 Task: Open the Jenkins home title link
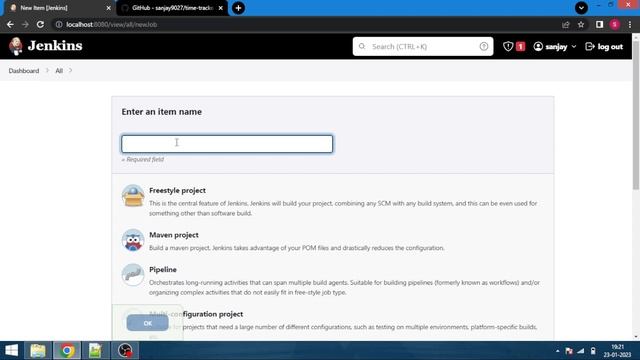pos(55,46)
